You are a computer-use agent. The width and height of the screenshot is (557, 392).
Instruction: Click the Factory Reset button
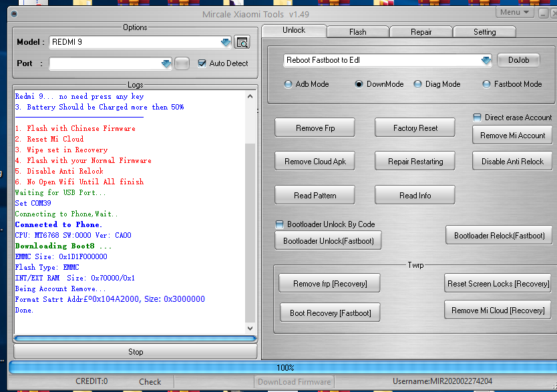(415, 128)
